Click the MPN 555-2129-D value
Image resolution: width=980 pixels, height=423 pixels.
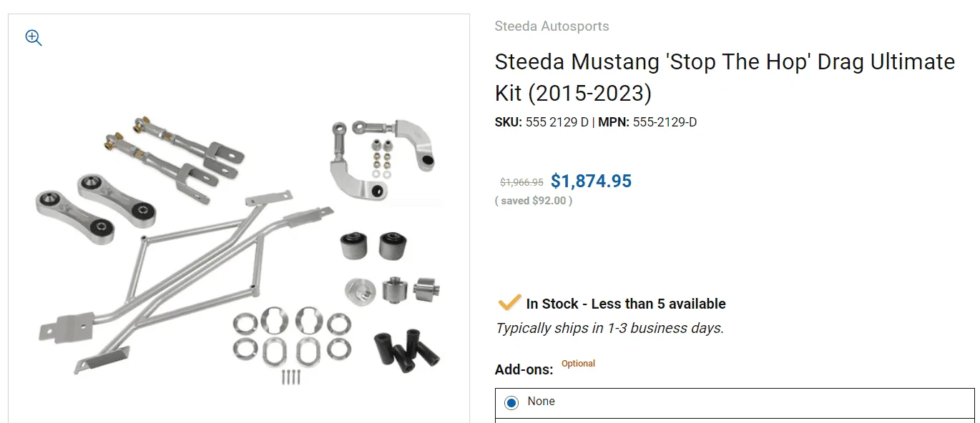tap(665, 122)
